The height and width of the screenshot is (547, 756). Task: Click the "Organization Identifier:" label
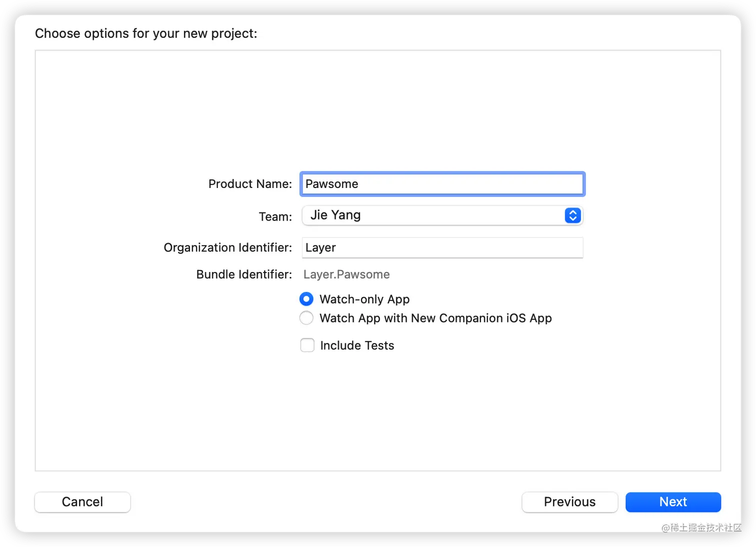[x=227, y=247]
